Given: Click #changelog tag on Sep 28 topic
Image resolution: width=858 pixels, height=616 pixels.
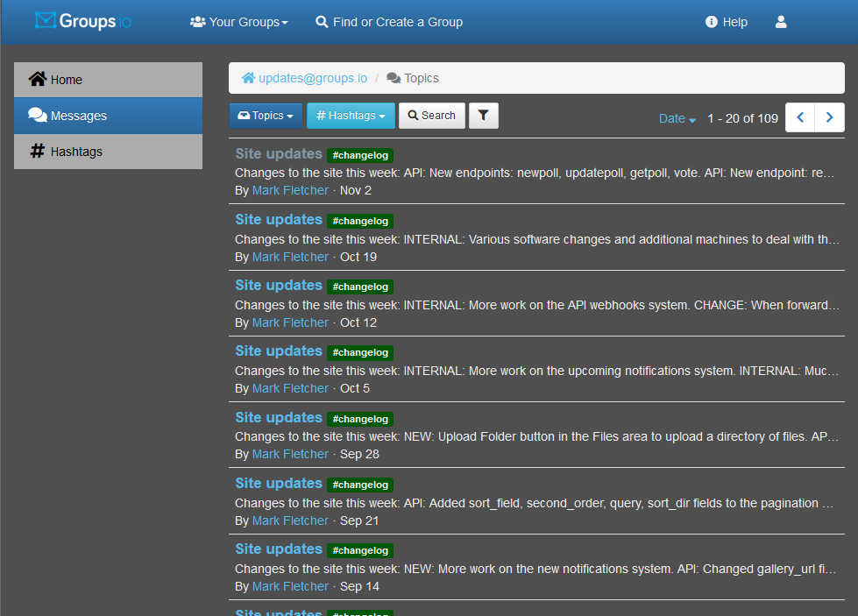Looking at the screenshot, I should click(360, 419).
